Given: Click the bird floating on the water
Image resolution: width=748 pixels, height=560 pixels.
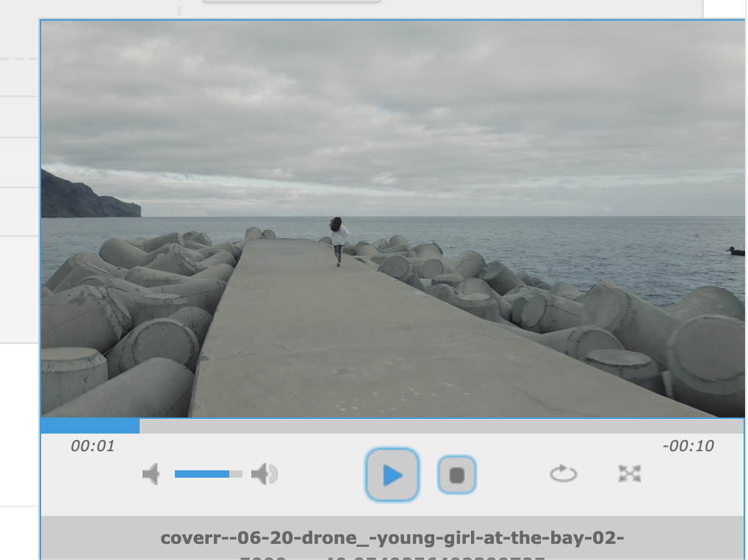Looking at the screenshot, I should 735,251.
